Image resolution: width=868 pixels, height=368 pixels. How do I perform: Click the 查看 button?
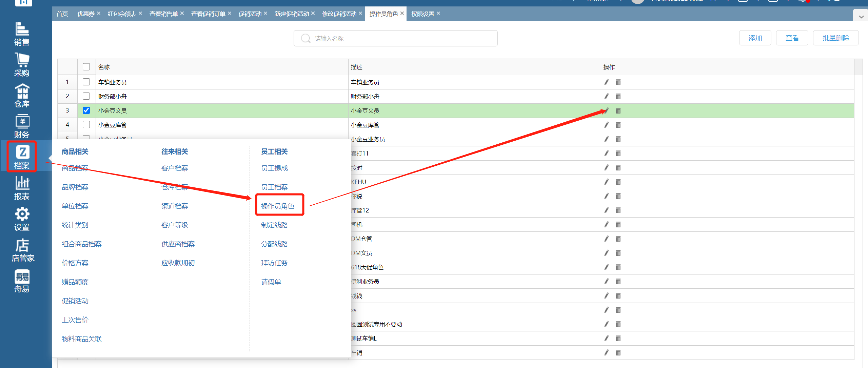[792, 38]
